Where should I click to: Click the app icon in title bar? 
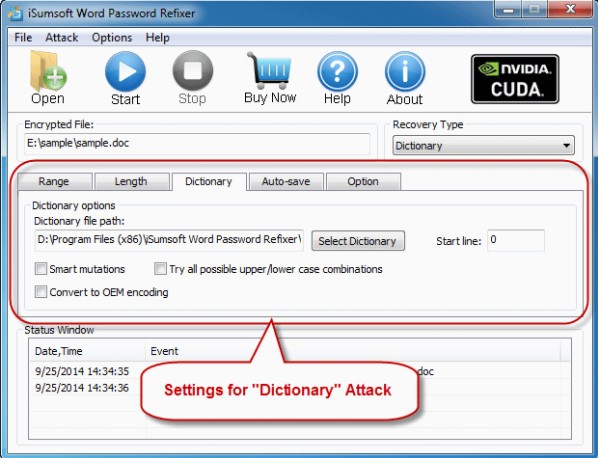pos(16,13)
